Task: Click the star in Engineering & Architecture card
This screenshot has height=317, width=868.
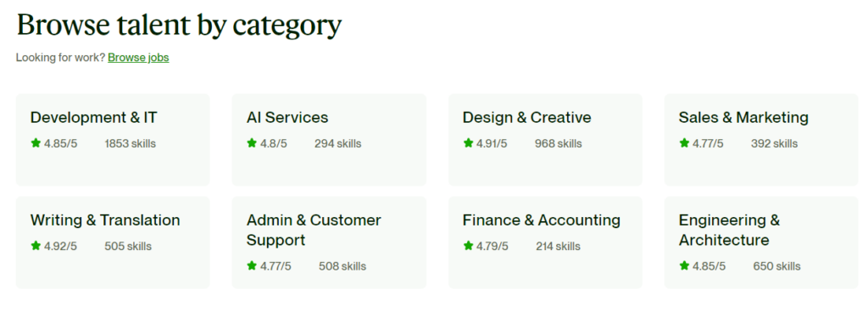Action: 684,266
